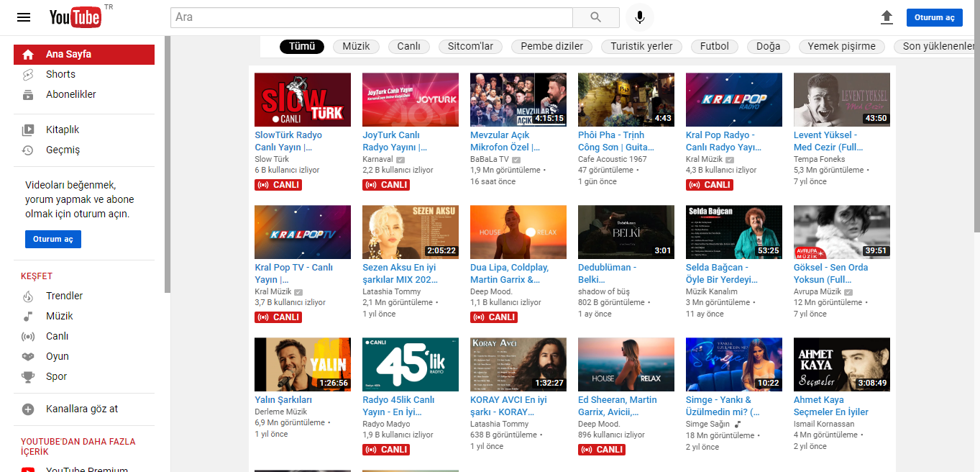The width and height of the screenshot is (980, 472).
Task: Click the Kanallara göz at plus icon
Action: [x=28, y=409]
